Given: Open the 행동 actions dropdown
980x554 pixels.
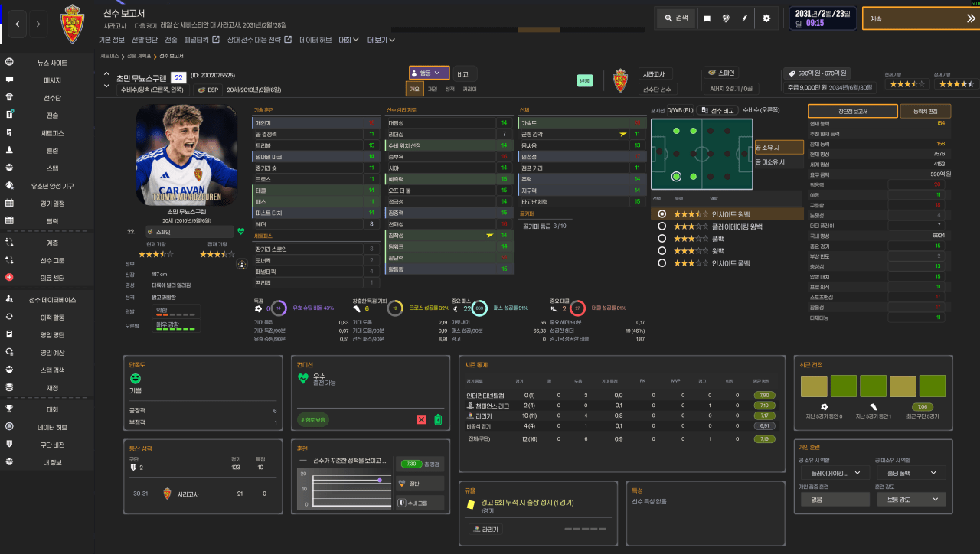Looking at the screenshot, I should pyautogui.click(x=429, y=73).
